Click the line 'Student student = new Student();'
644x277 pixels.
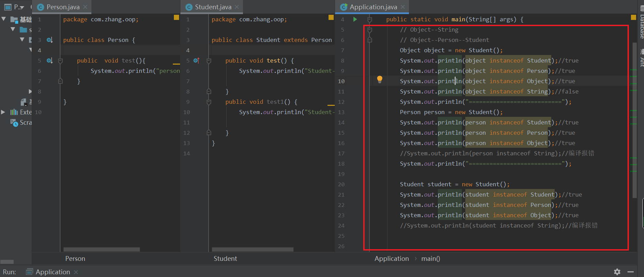(x=455, y=184)
